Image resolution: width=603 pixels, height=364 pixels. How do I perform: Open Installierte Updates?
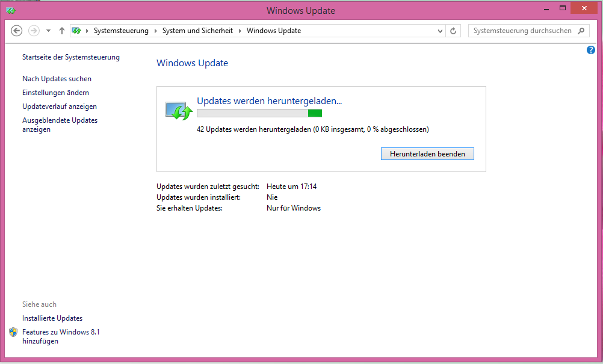point(52,318)
